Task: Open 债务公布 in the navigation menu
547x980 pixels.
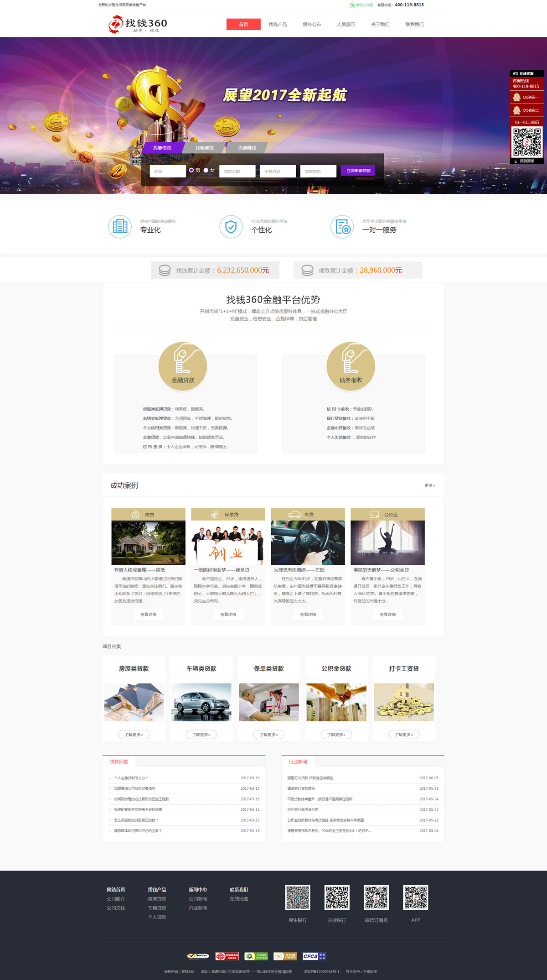Action: (312, 25)
